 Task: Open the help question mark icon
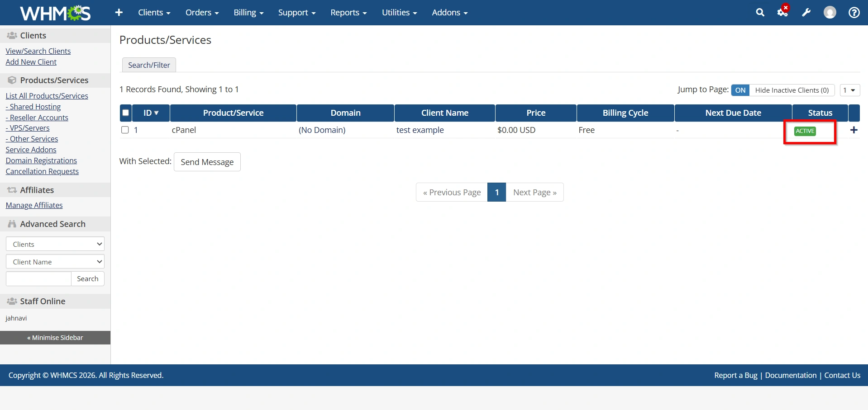click(854, 13)
